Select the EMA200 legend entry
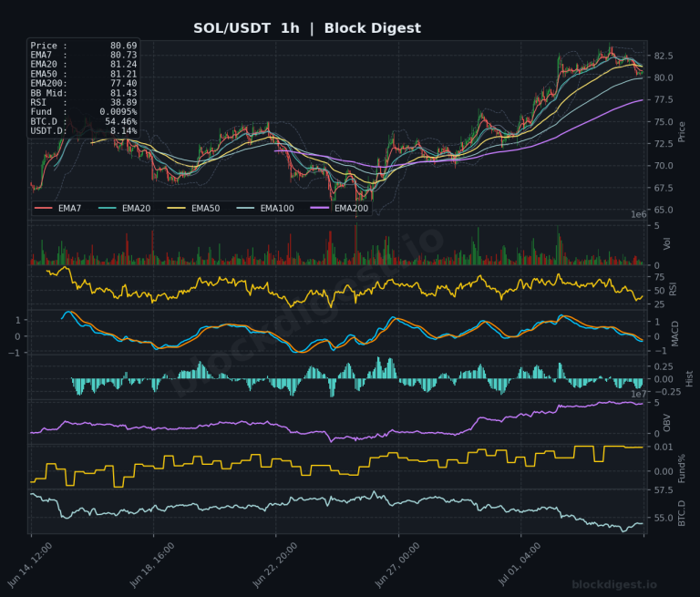 coord(339,208)
